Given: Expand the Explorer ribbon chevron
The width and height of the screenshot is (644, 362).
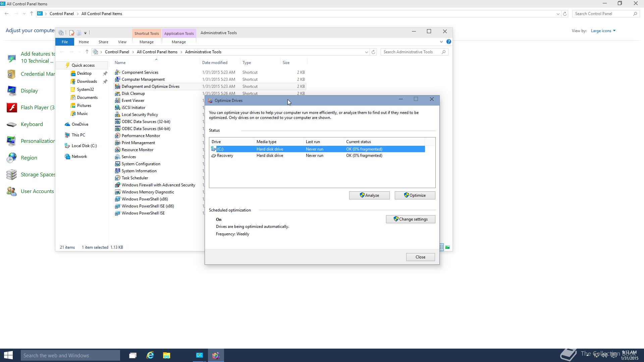Looking at the screenshot, I should click(441, 42).
